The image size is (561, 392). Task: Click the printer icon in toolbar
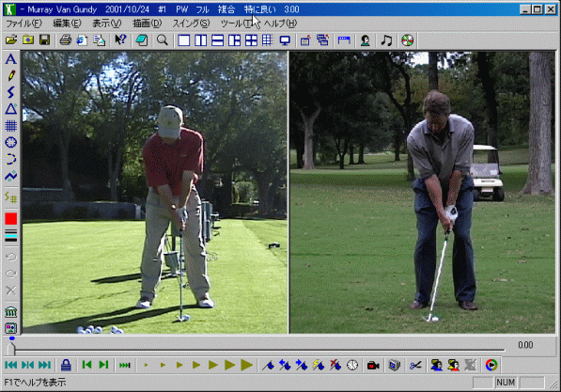point(65,40)
